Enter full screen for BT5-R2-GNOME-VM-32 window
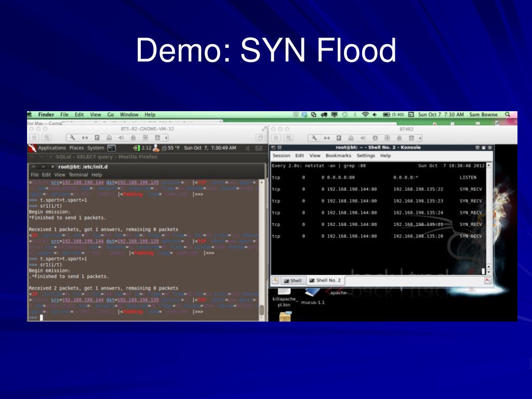The height and width of the screenshot is (399, 532). (x=264, y=129)
